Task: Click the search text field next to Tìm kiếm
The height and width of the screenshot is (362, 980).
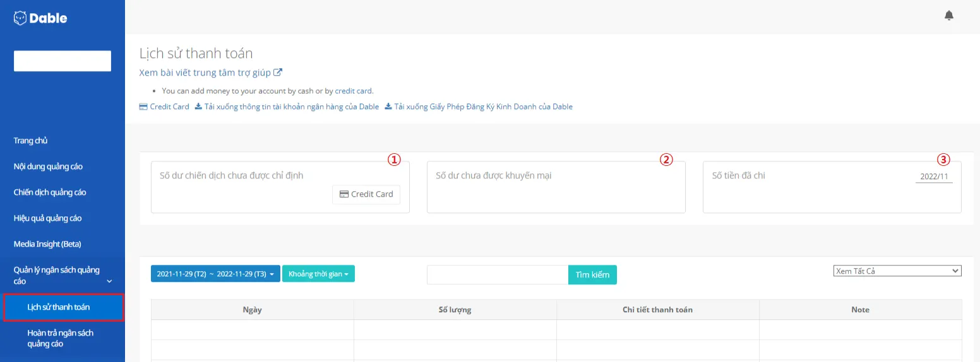Action: [x=498, y=275]
